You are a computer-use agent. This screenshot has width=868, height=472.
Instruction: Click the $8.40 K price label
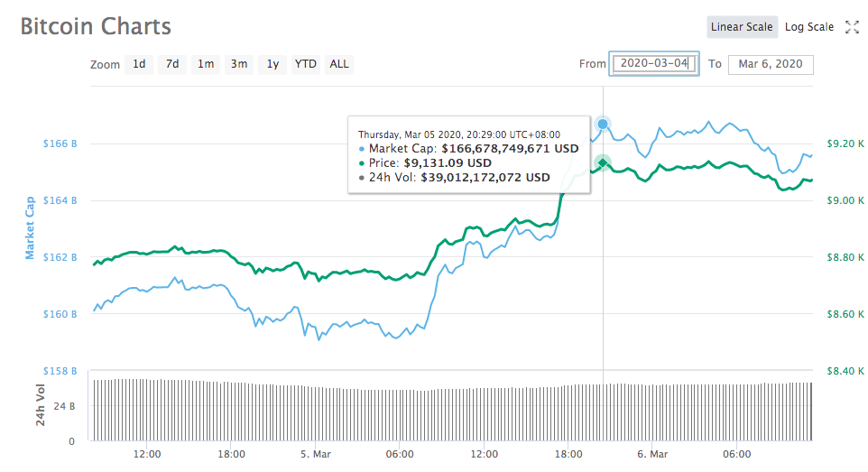[x=845, y=371]
